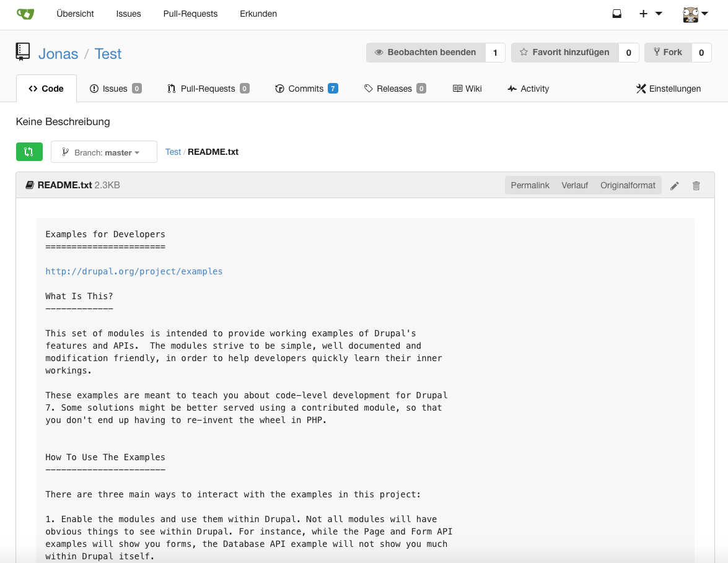View README.txt in Originalformat
The width and height of the screenshot is (728, 563).
click(x=628, y=185)
